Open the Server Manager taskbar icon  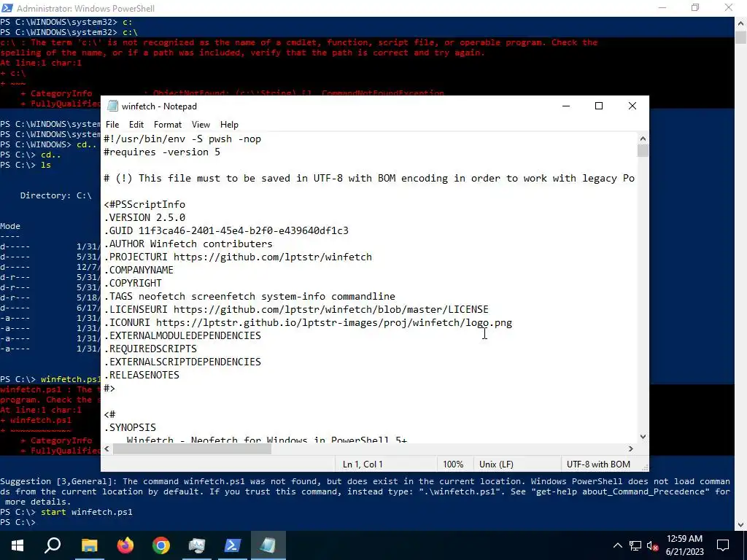tap(197, 545)
